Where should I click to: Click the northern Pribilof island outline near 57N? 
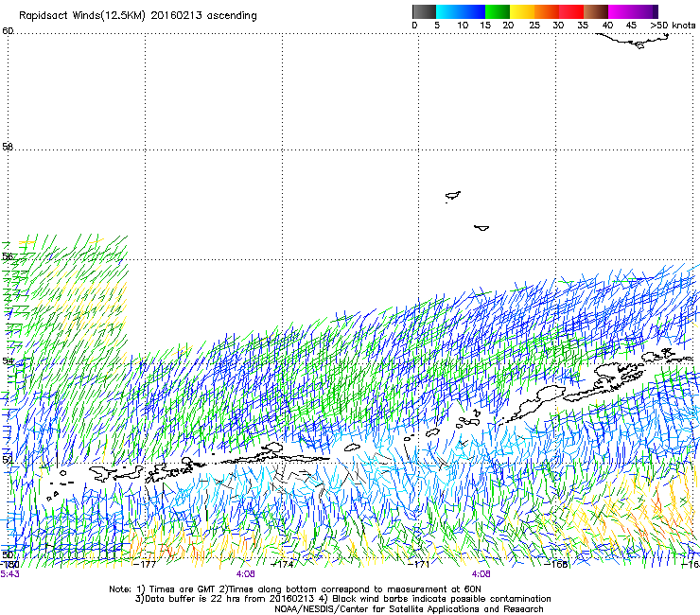[453, 196]
